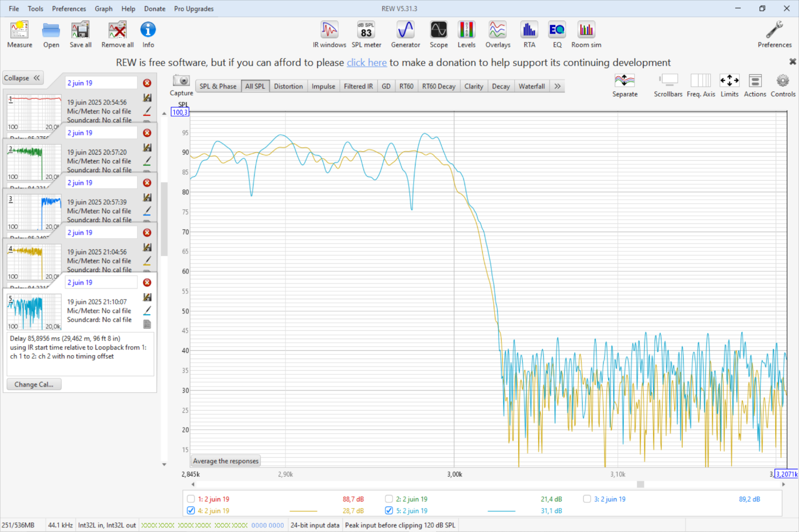This screenshot has width=799, height=532.
Task: Uncheck trace 5: 2 juin 19
Action: point(389,511)
